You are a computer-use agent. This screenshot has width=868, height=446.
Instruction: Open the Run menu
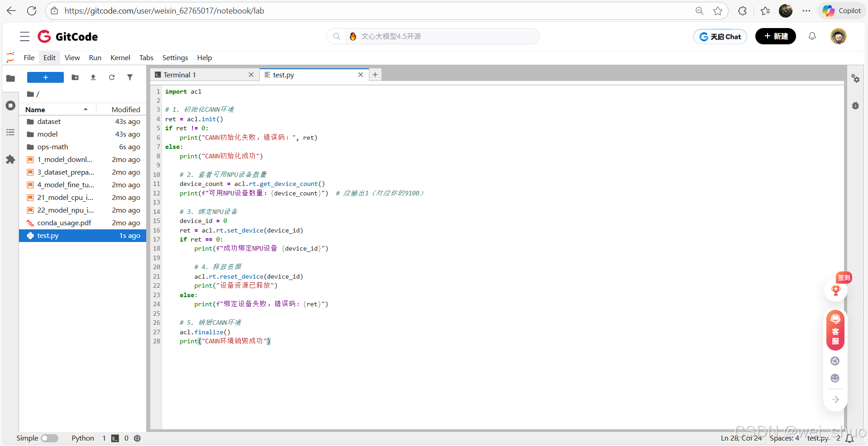(95, 57)
